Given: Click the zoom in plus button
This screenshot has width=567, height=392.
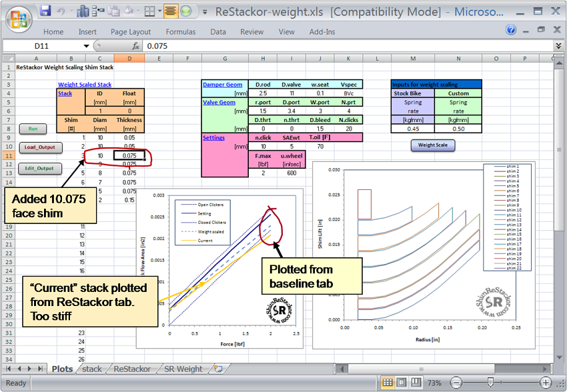Looking at the screenshot, I should (x=545, y=382).
